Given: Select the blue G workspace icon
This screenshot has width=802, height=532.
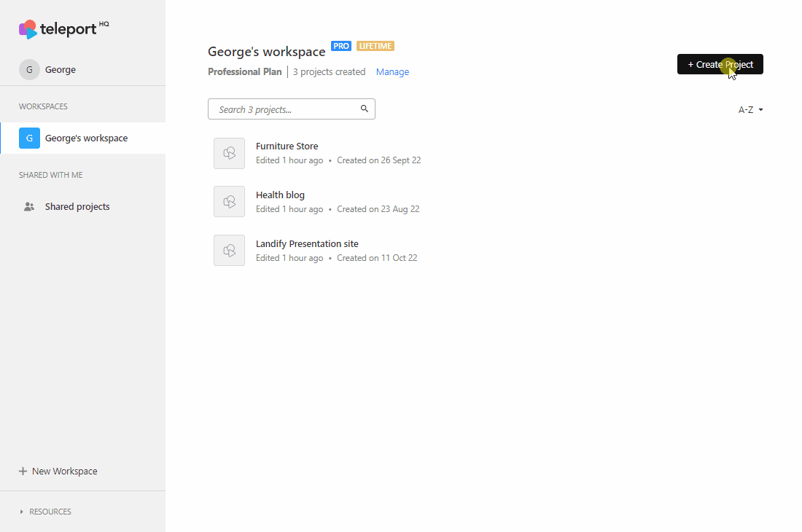Looking at the screenshot, I should pos(29,138).
